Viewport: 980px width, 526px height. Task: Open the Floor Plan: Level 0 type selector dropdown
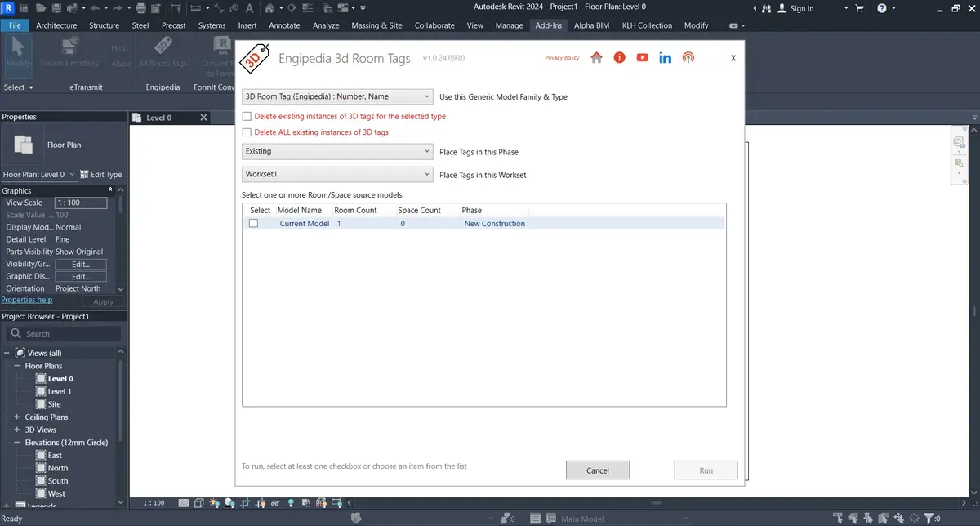coord(39,174)
